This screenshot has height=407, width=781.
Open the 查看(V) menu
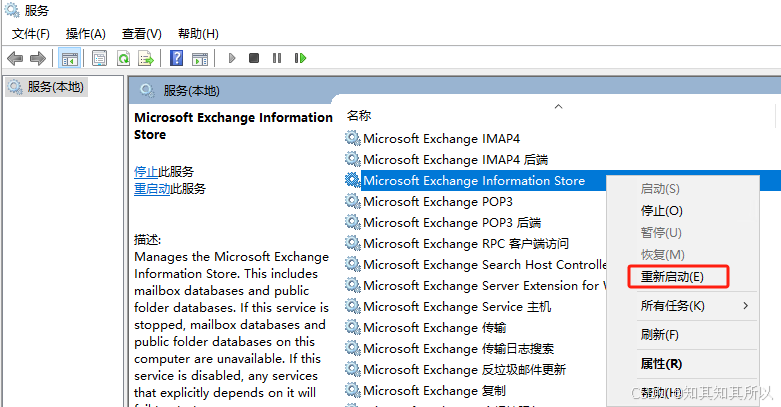142,34
